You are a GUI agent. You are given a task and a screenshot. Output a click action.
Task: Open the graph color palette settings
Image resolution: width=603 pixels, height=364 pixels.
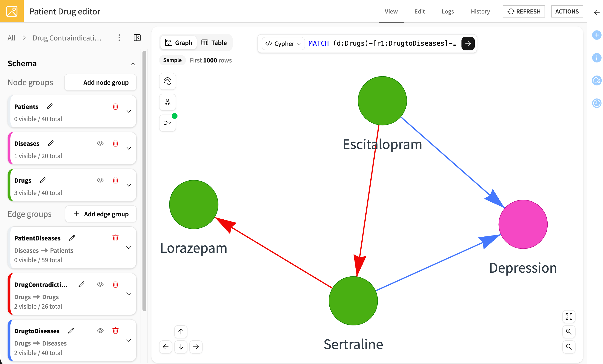pos(167,81)
